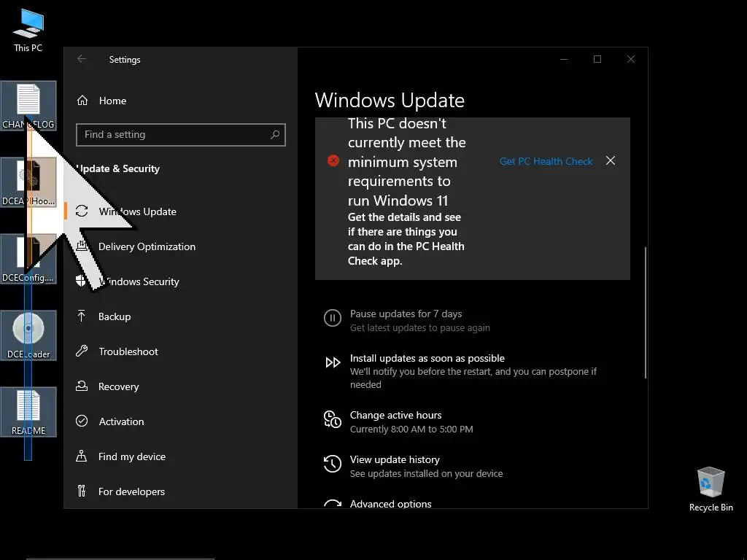747x560 pixels.
Task: Open Advanced options
Action: coord(391,503)
